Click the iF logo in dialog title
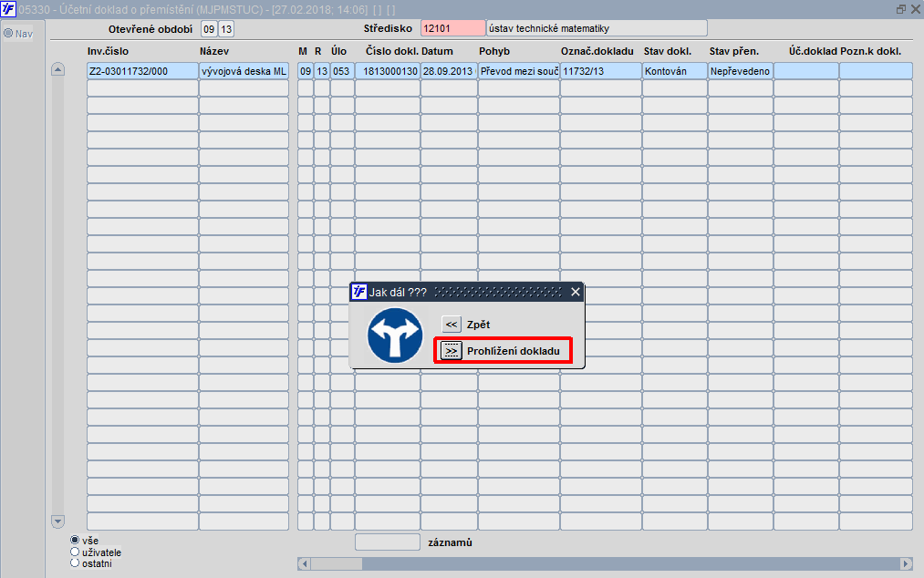This screenshot has width=924, height=578. 358,292
